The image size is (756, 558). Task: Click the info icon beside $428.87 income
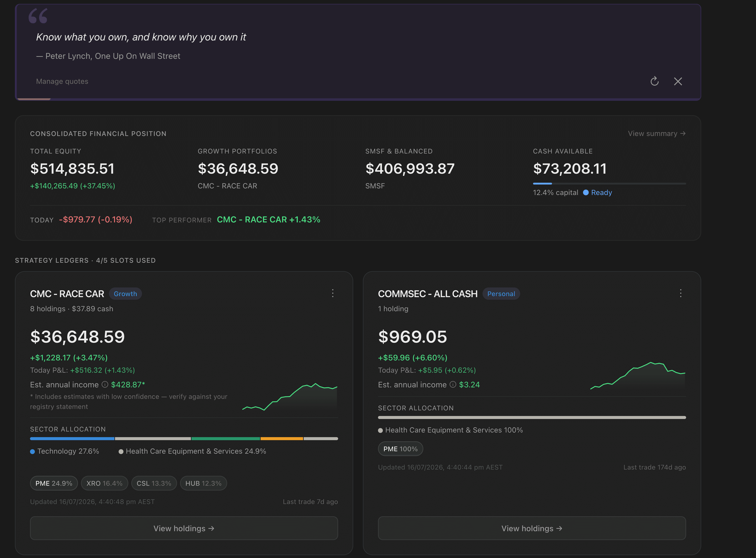point(105,384)
